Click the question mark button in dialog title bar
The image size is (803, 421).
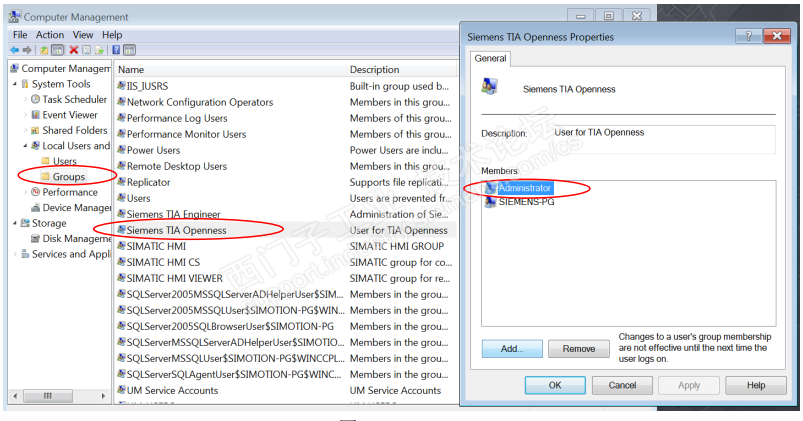coord(748,36)
